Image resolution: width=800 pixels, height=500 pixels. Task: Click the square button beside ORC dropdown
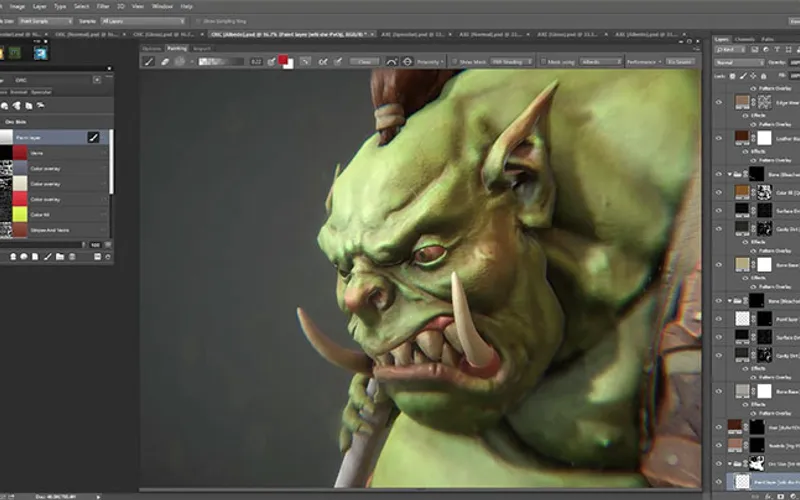[97, 80]
